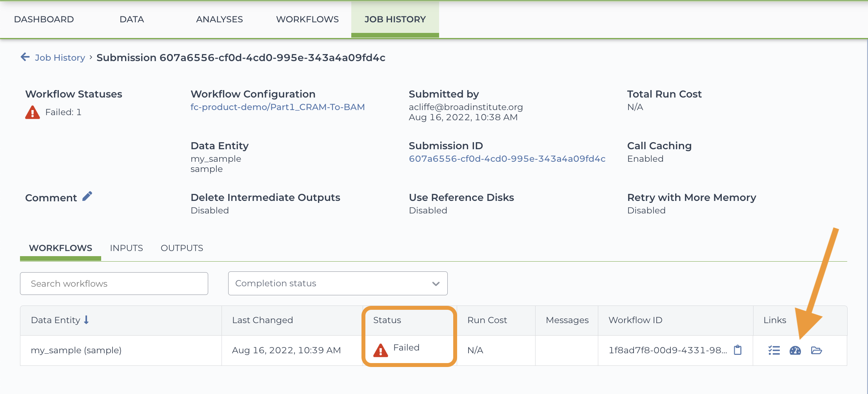Image resolution: width=868 pixels, height=394 pixels.
Task: Expand the Completion status dropdown
Action: pos(338,283)
